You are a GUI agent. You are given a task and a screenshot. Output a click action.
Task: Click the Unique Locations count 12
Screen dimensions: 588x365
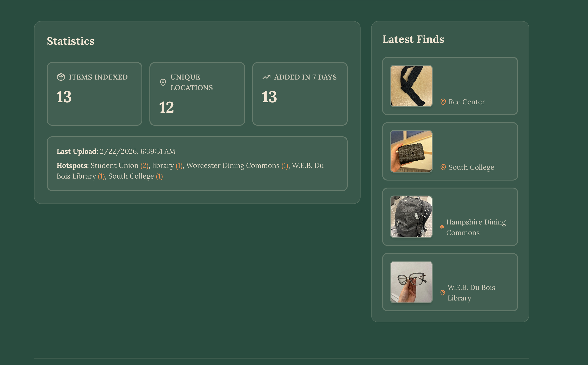point(166,107)
